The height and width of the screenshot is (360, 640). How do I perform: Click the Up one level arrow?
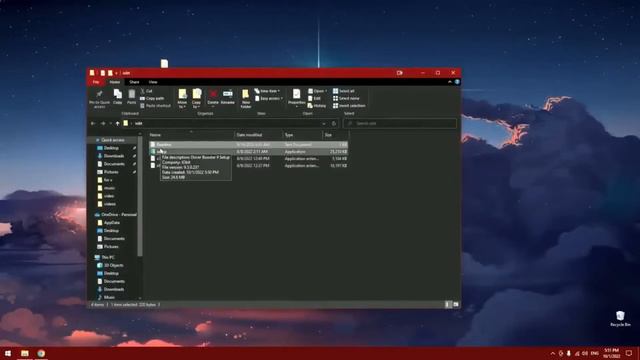(x=118, y=123)
